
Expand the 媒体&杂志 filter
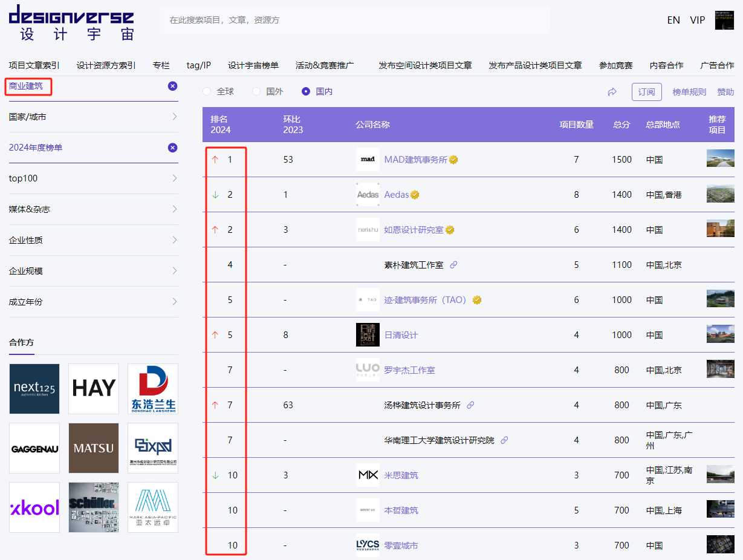click(x=93, y=209)
